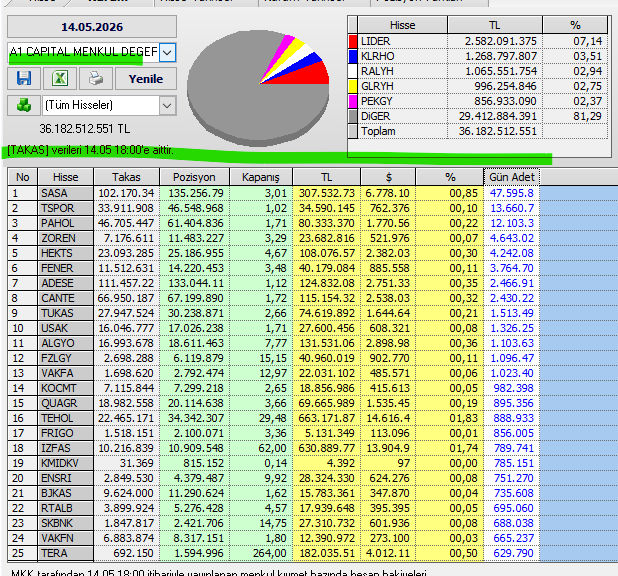Select the BJKAS stock cell
This screenshot has height=576, width=618.
click(66, 493)
